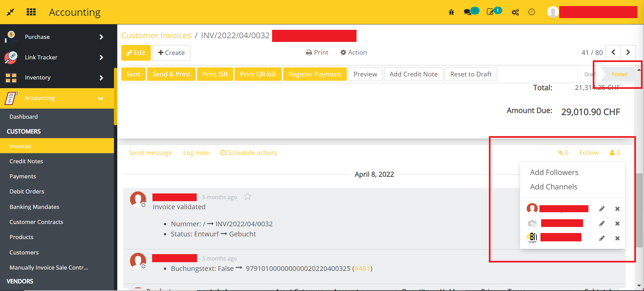The height and width of the screenshot is (291, 644).
Task: Remove the third follower with X
Action: click(617, 238)
